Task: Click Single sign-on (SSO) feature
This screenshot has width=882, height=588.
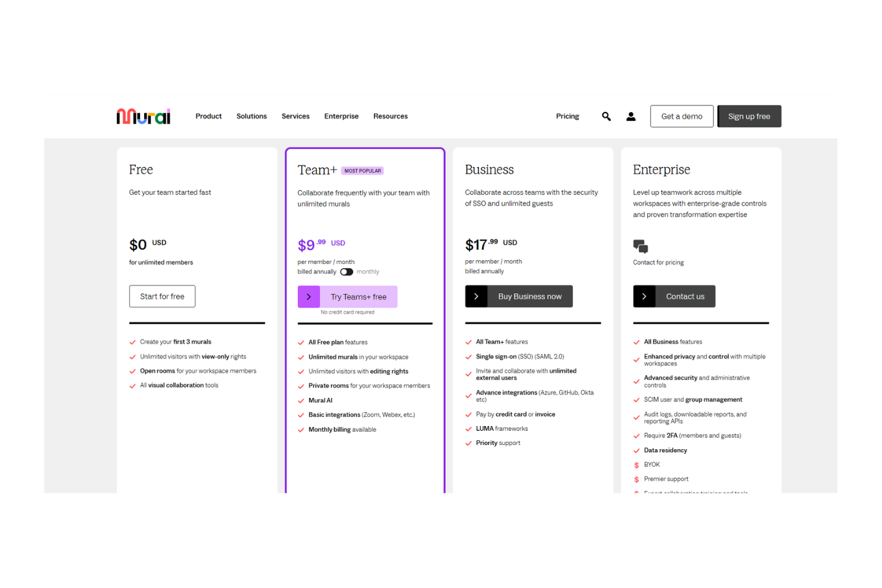Action: (520, 357)
